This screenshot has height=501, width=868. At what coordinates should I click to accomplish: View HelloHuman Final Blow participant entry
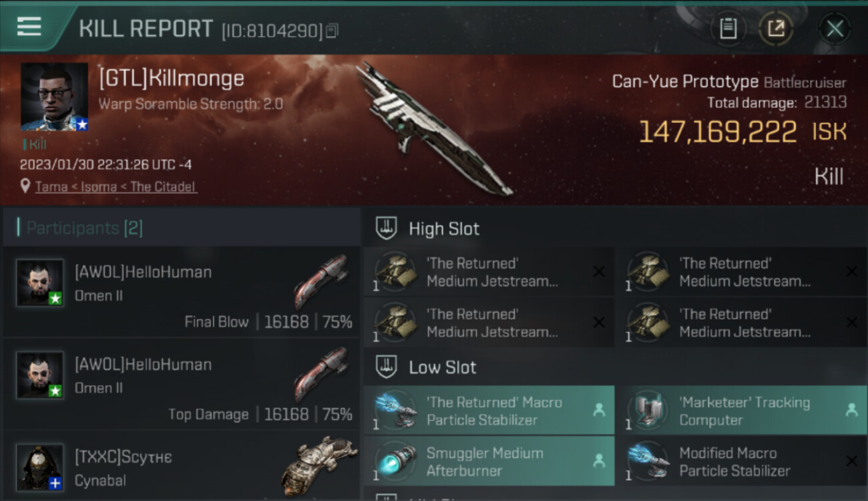pos(182,292)
